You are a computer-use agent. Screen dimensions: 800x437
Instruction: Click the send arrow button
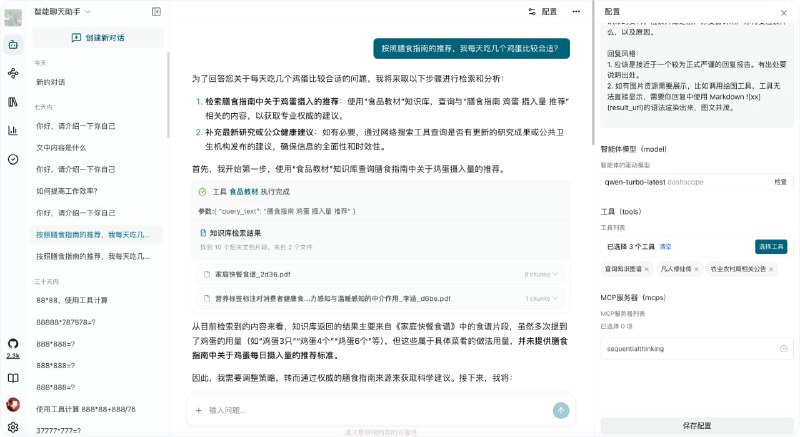pos(561,410)
